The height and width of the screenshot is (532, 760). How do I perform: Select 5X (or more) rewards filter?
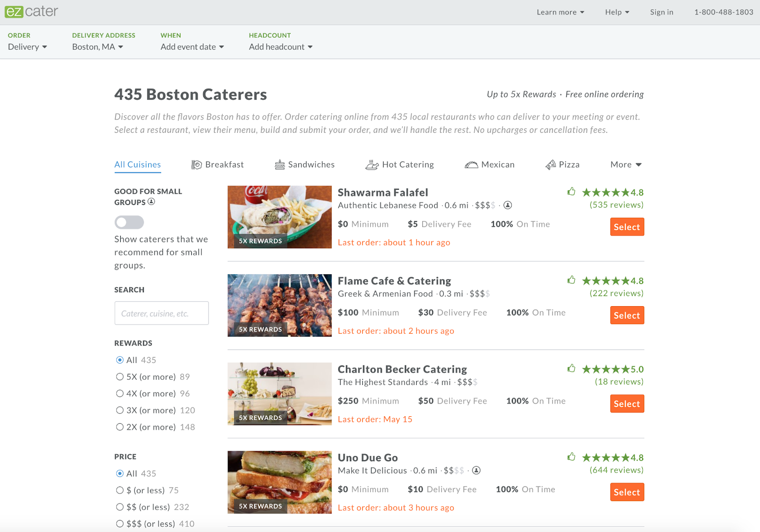coord(120,377)
